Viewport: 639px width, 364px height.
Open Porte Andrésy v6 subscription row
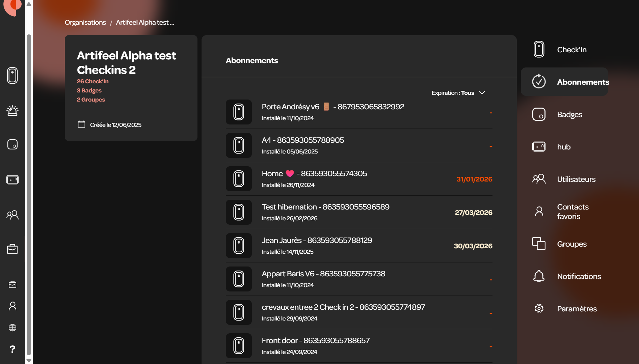(x=359, y=112)
